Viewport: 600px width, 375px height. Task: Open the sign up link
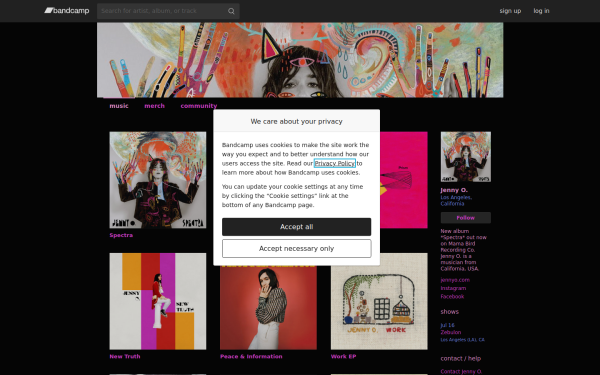click(510, 11)
